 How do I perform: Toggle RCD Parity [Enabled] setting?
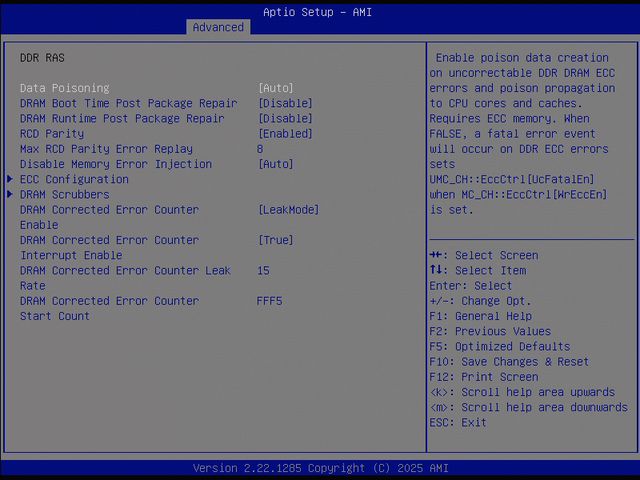(x=285, y=133)
